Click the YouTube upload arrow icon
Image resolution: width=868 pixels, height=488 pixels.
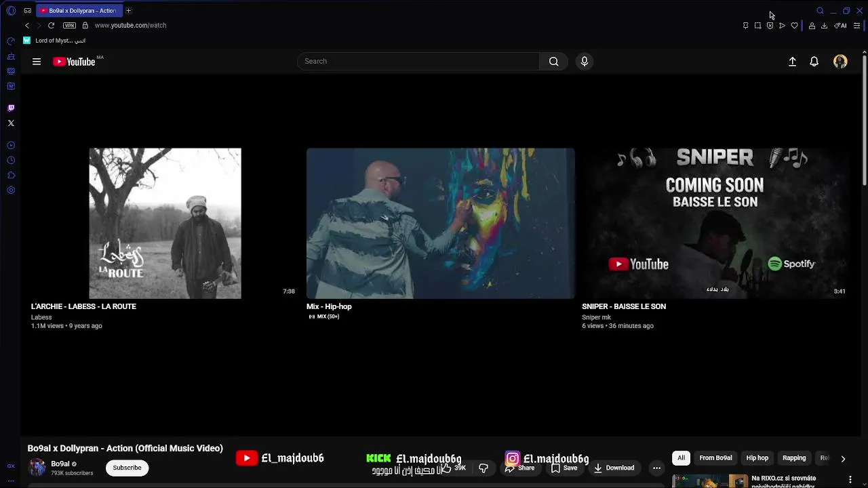pyautogui.click(x=792, y=62)
